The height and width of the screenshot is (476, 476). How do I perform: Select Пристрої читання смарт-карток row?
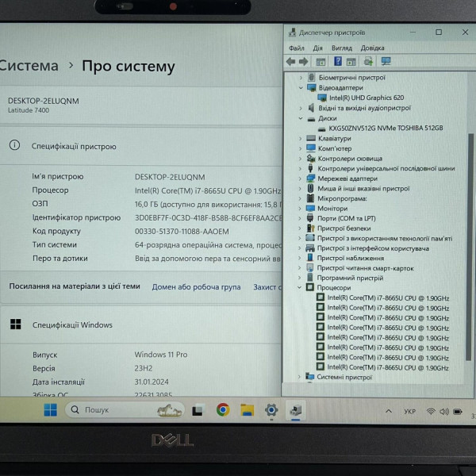click(365, 268)
